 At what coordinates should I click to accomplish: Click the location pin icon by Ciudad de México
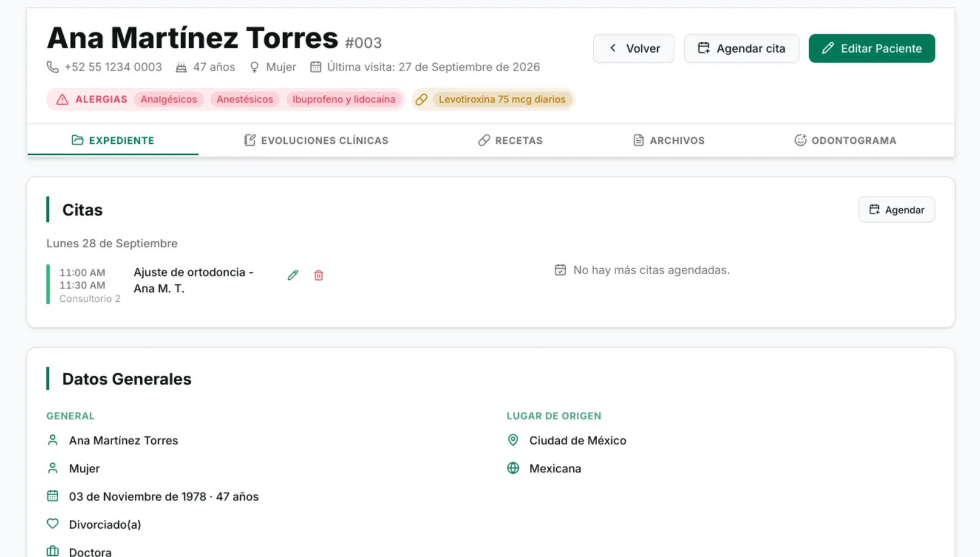(513, 440)
